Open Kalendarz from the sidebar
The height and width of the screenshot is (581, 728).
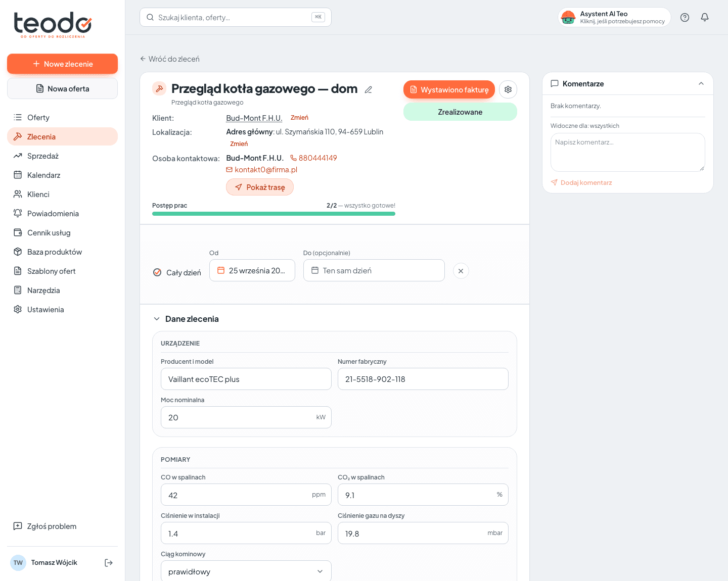pyautogui.click(x=62, y=175)
